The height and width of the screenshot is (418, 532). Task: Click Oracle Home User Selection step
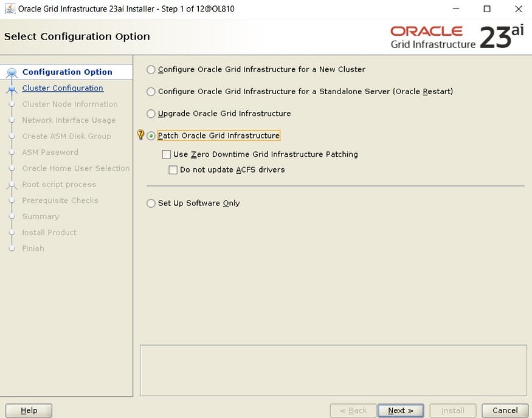(x=76, y=168)
